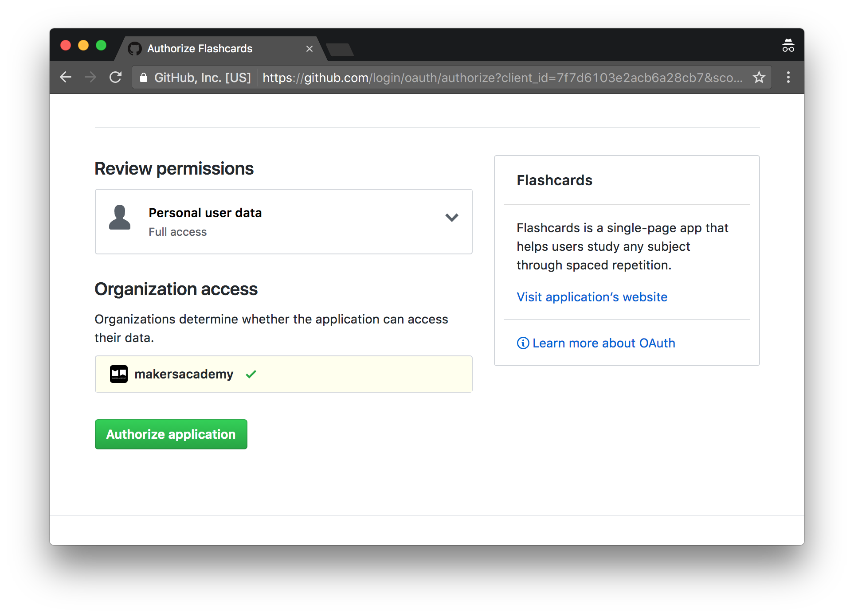
Task: Open Learn more about OAuth link
Action: click(603, 343)
